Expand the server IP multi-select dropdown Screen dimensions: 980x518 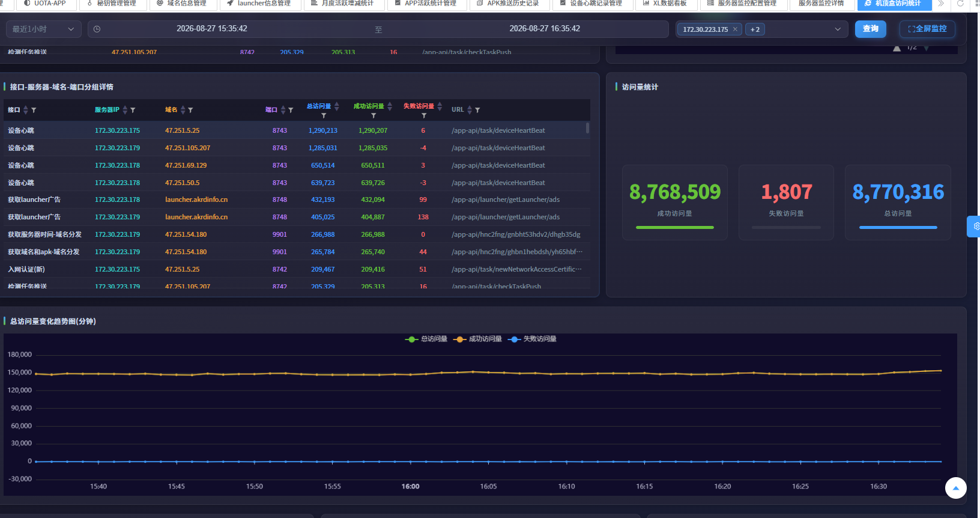(x=837, y=29)
